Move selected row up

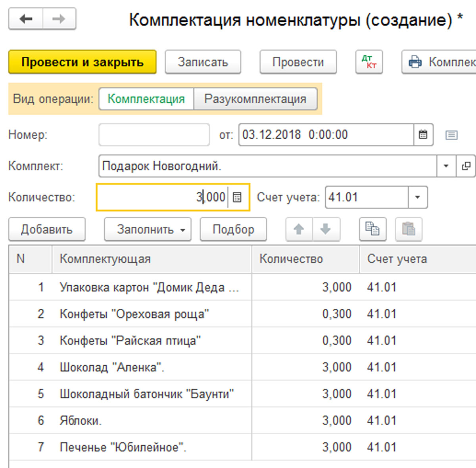299,229
